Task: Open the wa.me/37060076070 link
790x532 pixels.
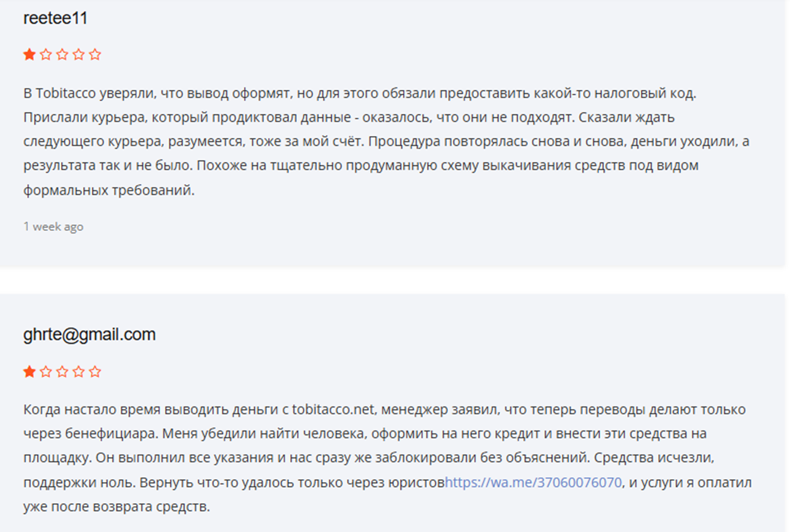Action: point(533,483)
